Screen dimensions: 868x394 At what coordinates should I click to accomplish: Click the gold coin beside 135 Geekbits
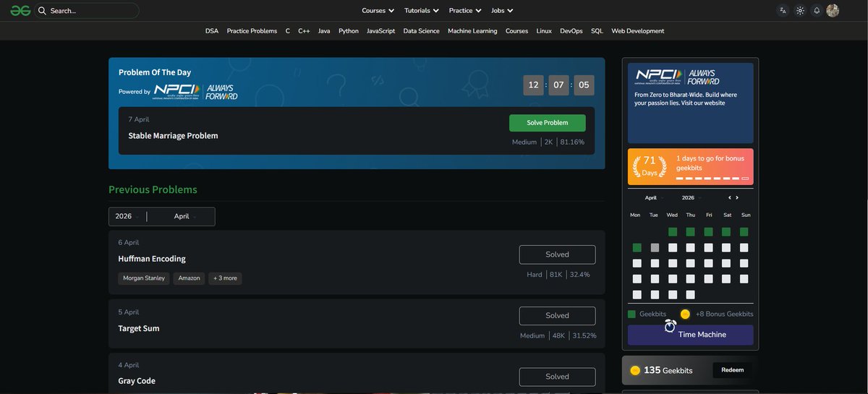pos(635,370)
